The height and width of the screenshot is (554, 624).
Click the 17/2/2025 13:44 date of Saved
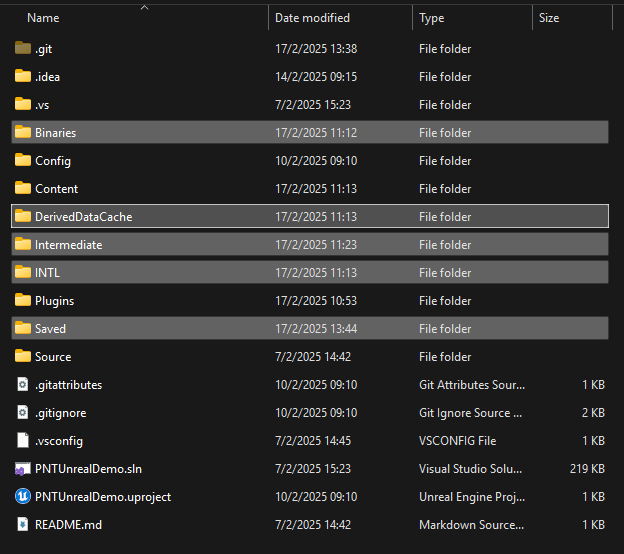pos(316,329)
